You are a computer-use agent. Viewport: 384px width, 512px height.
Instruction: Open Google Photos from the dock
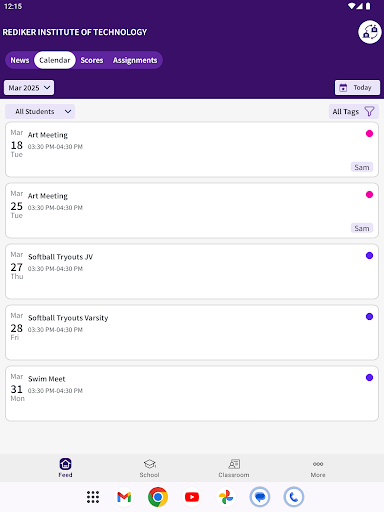point(226,497)
